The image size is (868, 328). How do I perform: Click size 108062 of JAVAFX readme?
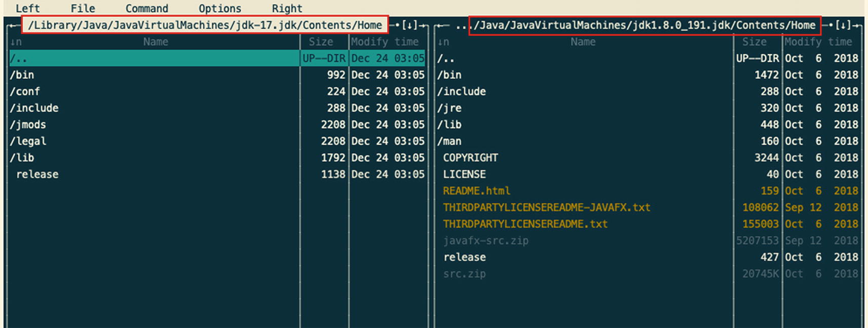coord(761,207)
